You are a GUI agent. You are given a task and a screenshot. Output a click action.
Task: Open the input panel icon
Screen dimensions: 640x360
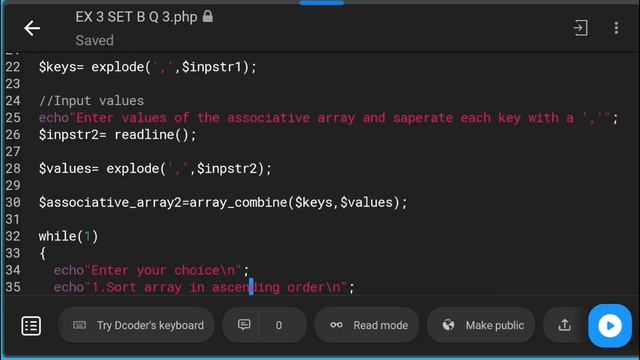pyautogui.click(x=580, y=28)
